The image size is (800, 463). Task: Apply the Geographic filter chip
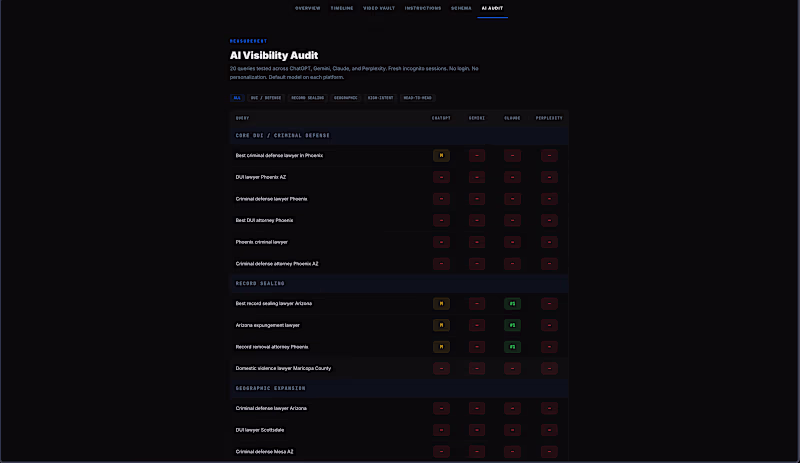tap(346, 98)
